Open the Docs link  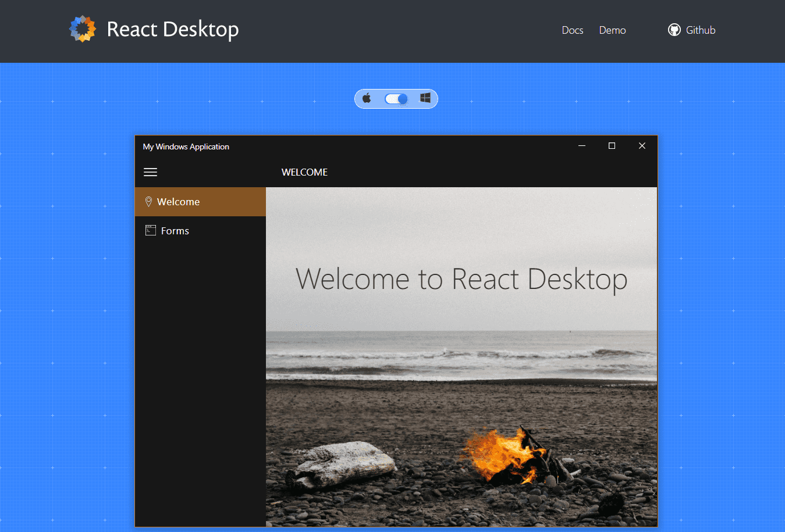point(572,30)
